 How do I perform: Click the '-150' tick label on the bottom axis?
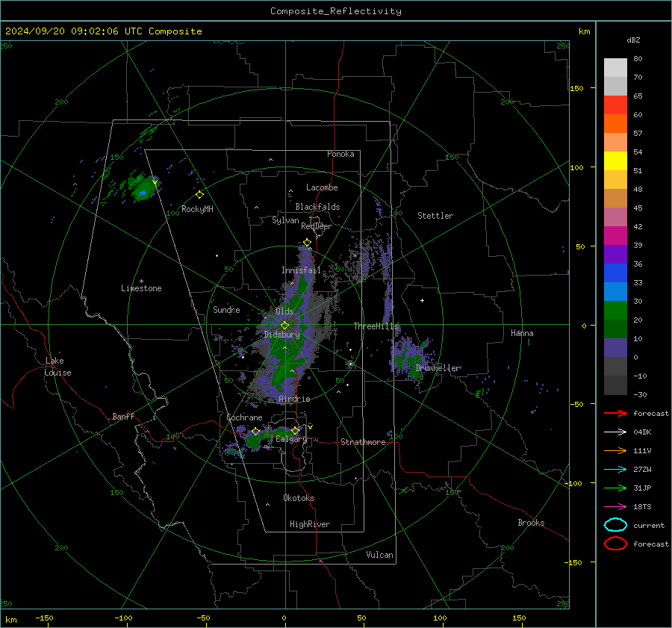pyautogui.click(x=44, y=618)
